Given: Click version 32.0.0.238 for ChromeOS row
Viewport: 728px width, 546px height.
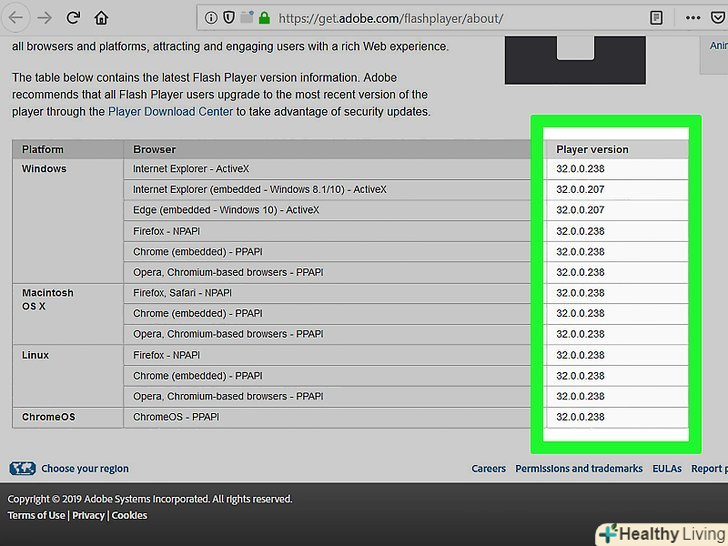Looking at the screenshot, I should click(580, 417).
